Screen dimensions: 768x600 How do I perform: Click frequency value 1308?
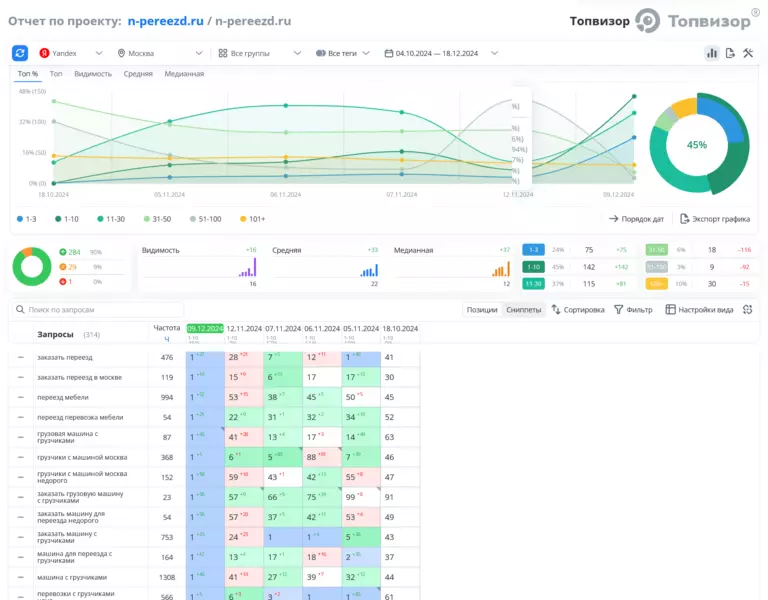167,577
